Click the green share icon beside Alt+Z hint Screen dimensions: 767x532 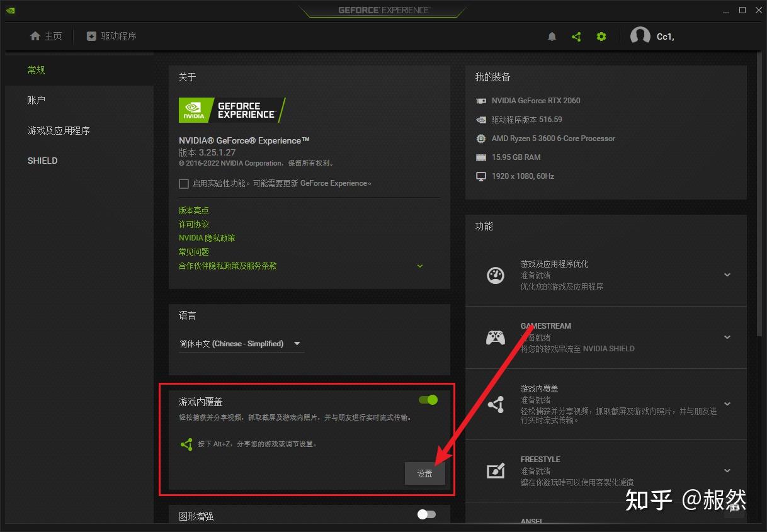(x=186, y=444)
